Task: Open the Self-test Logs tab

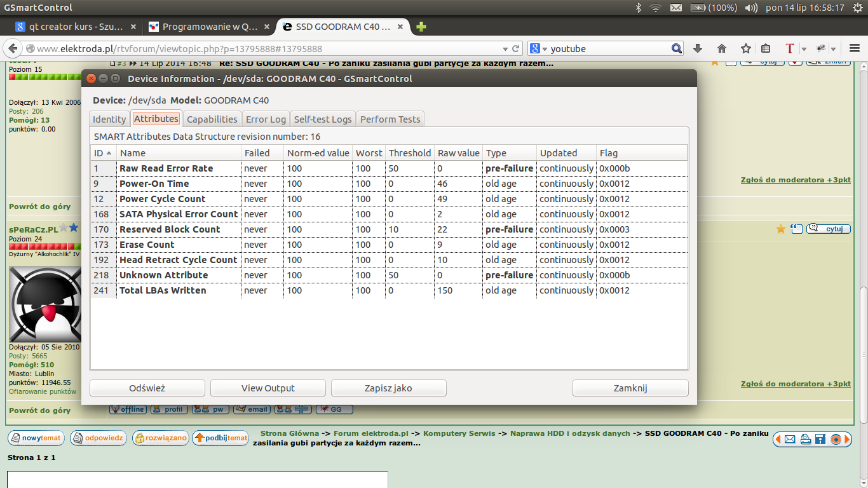Action: 323,119
